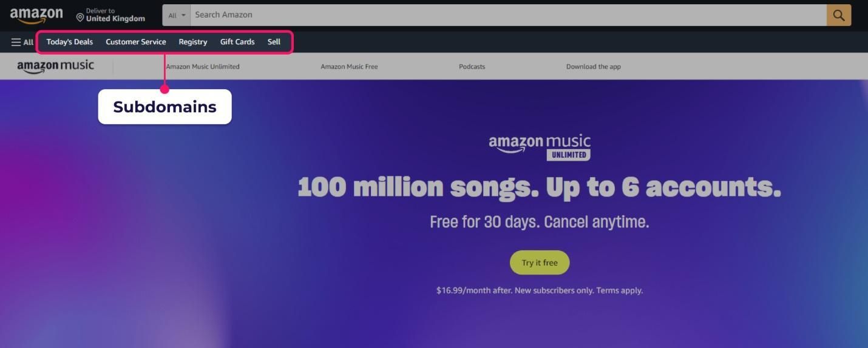Click the Sell link
This screenshot has height=348, width=868.
point(274,42)
